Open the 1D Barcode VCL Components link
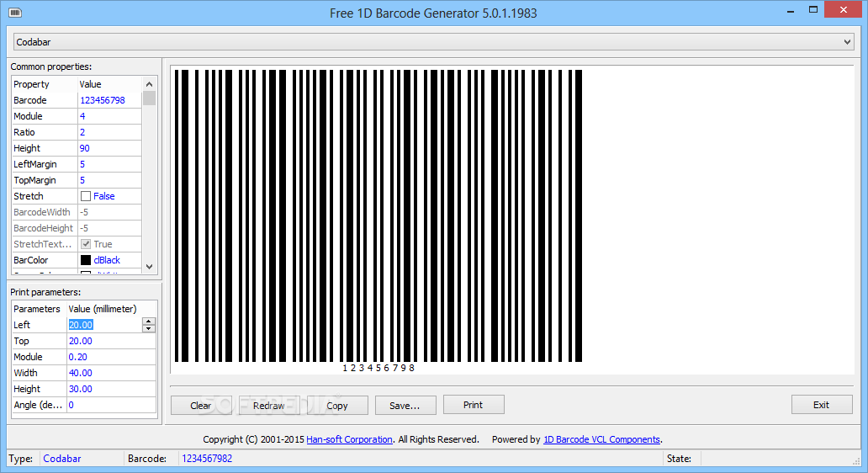Image resolution: width=868 pixels, height=473 pixels. click(x=601, y=440)
